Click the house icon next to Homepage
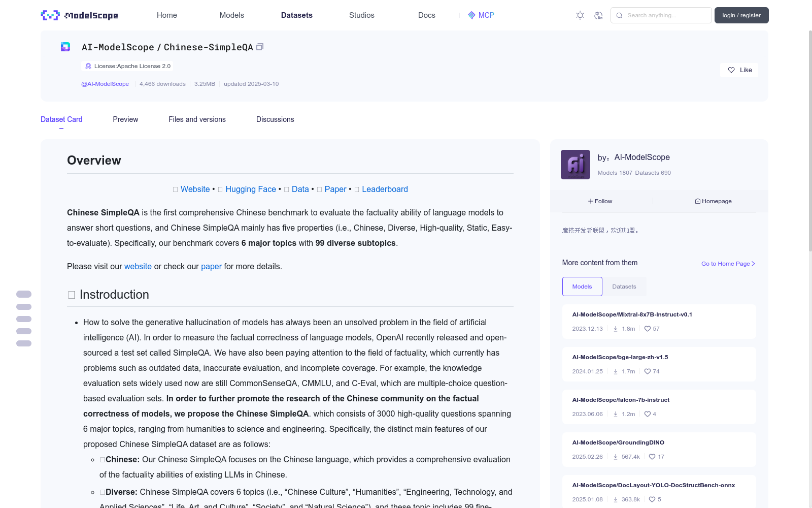 pos(698,201)
